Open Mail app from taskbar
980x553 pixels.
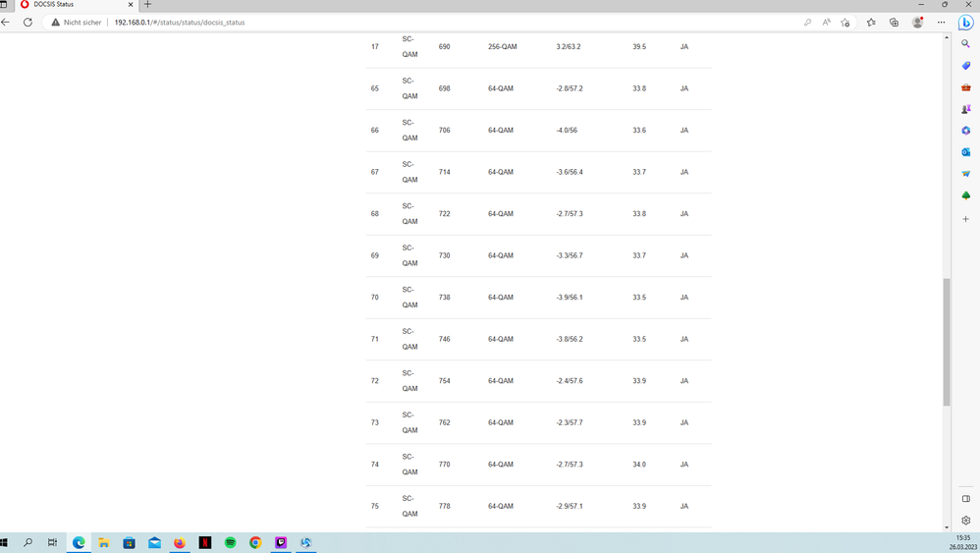[x=154, y=542]
